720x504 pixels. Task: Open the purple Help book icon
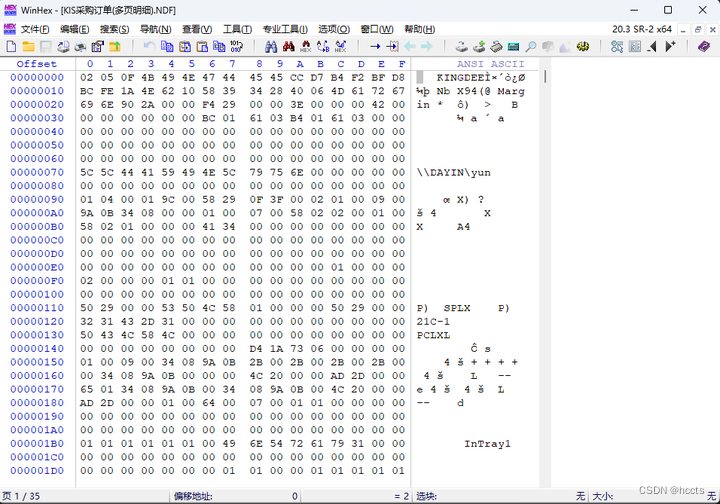coord(704,46)
